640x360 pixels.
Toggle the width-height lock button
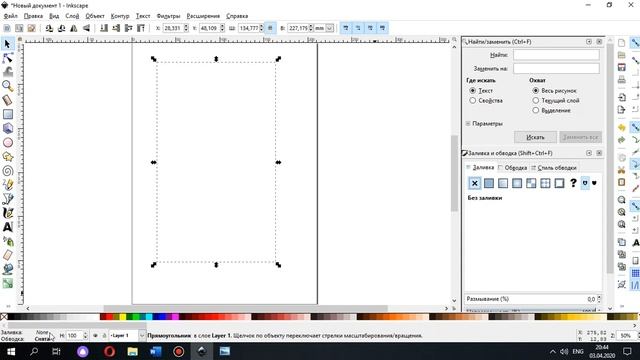coord(270,28)
